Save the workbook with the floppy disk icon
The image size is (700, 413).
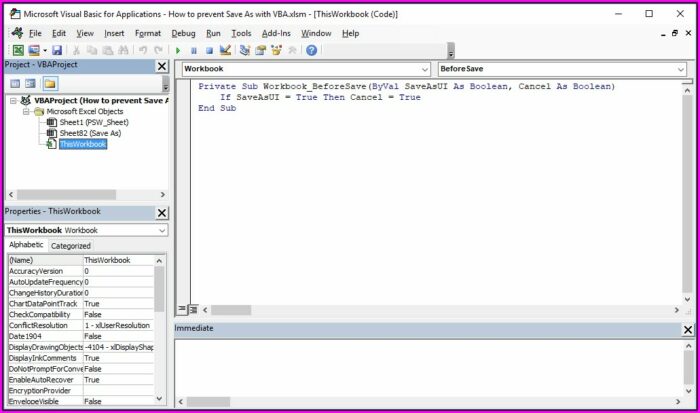click(57, 50)
